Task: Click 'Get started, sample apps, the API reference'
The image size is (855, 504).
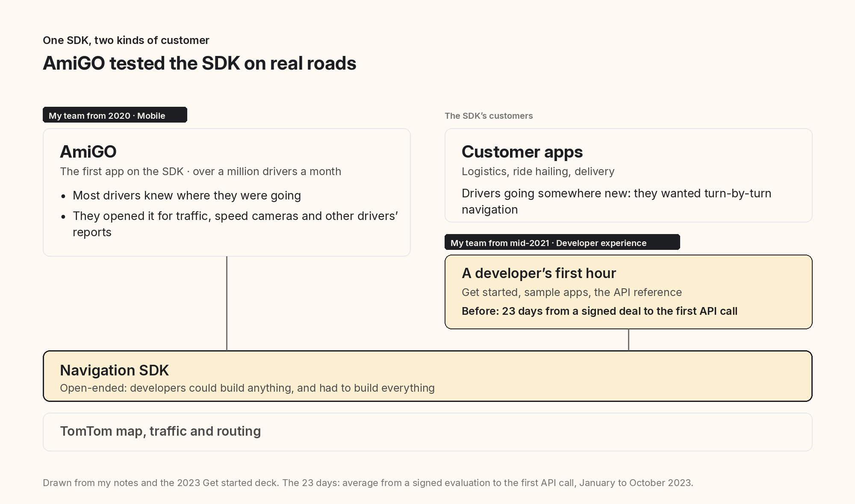Action: 572,292
